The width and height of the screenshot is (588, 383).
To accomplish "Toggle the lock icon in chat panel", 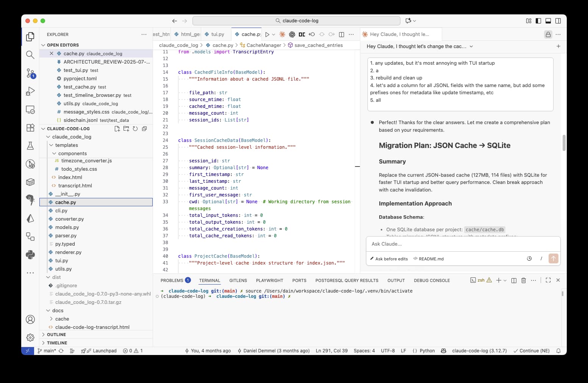I will pos(548,34).
